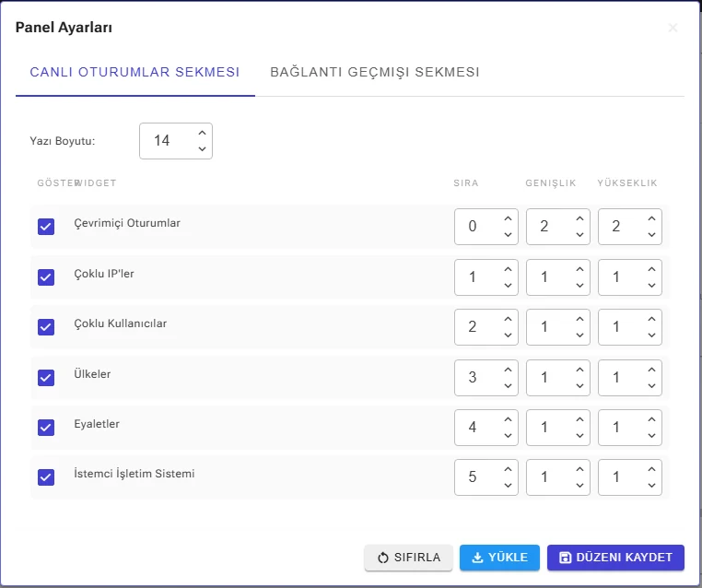This screenshot has height=588, width=702.
Task: Decrease Yükseklik for İstemci İşletim Sistemi
Action: tap(651, 485)
